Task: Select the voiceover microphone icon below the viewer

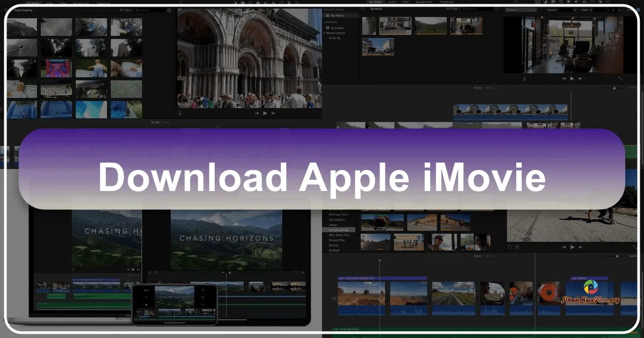Action: [524, 78]
